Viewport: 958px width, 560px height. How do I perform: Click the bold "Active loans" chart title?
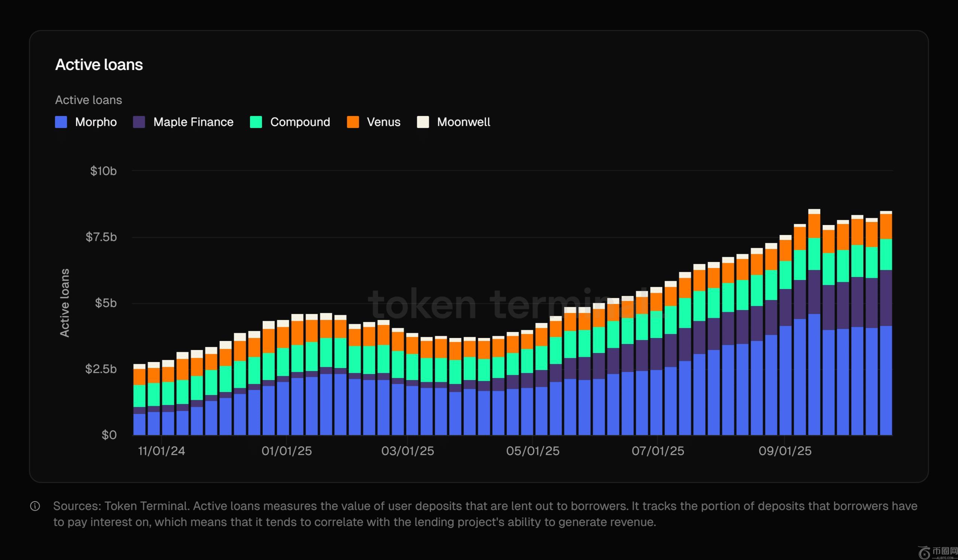99,65
